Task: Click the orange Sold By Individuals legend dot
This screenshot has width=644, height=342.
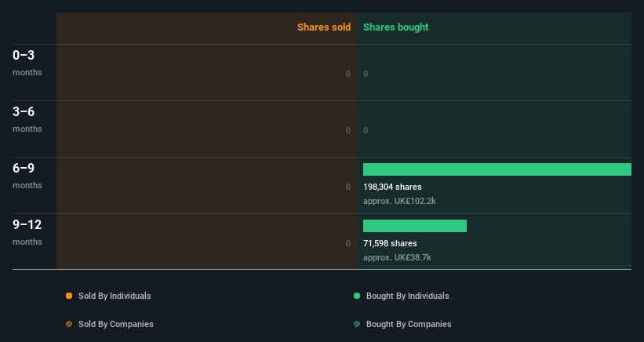Action: point(69,296)
